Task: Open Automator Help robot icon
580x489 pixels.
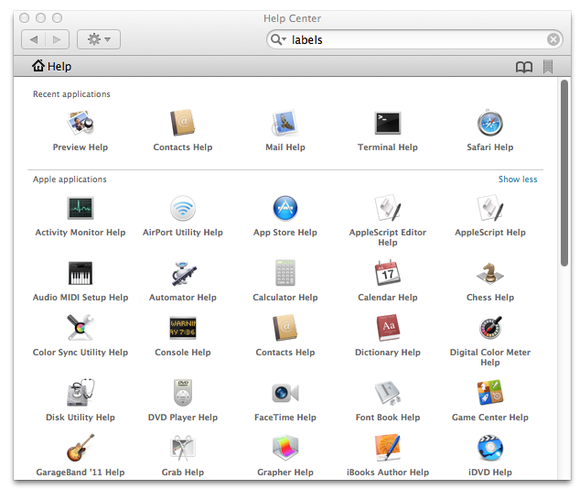Action: click(183, 273)
